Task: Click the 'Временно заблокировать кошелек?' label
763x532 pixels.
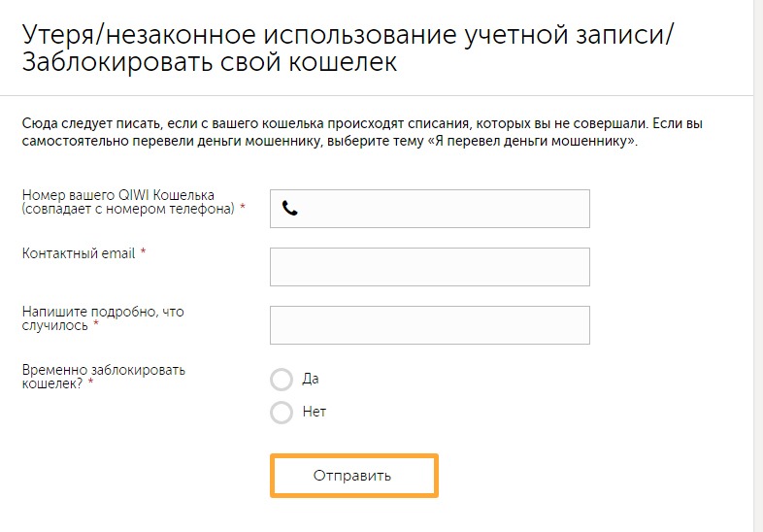Action: point(103,370)
